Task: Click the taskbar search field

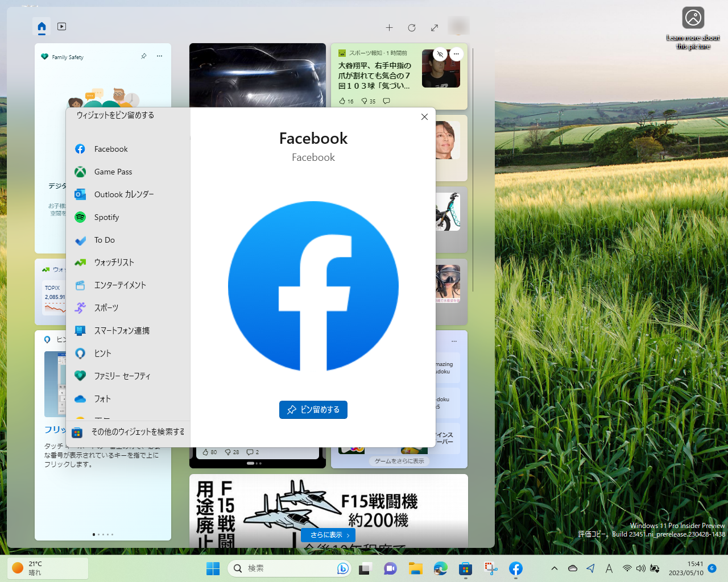Action: [284, 568]
